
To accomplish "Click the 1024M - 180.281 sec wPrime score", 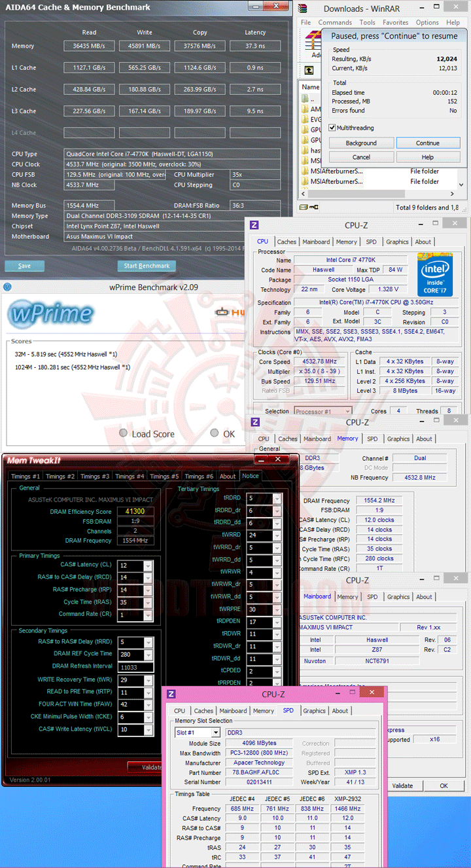I will (72, 367).
